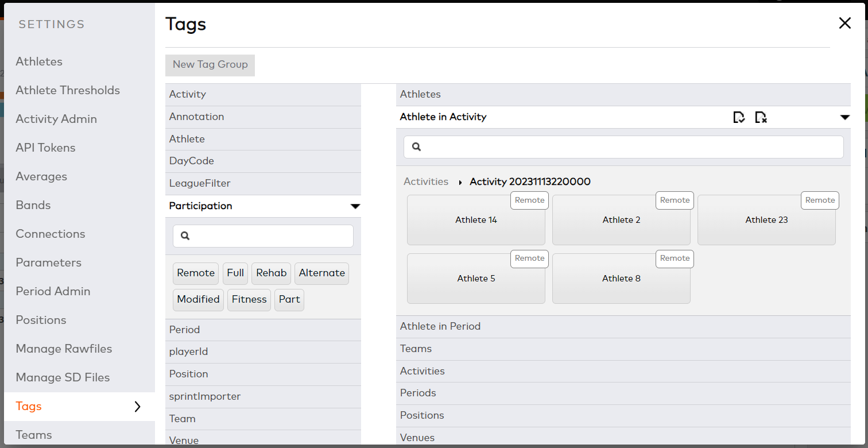The width and height of the screenshot is (868, 448).
Task: Click the remove-tag X icon in Athlete in Activity
Action: (x=761, y=117)
